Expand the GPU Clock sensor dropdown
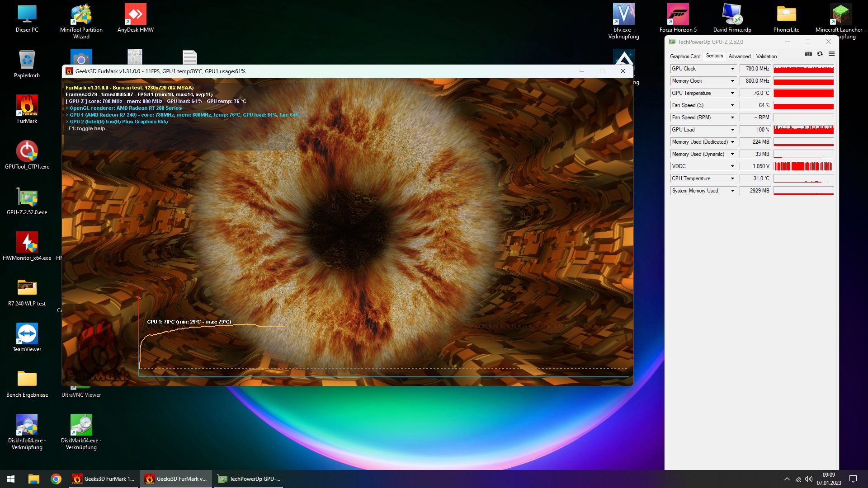868x488 pixels. pos(732,69)
